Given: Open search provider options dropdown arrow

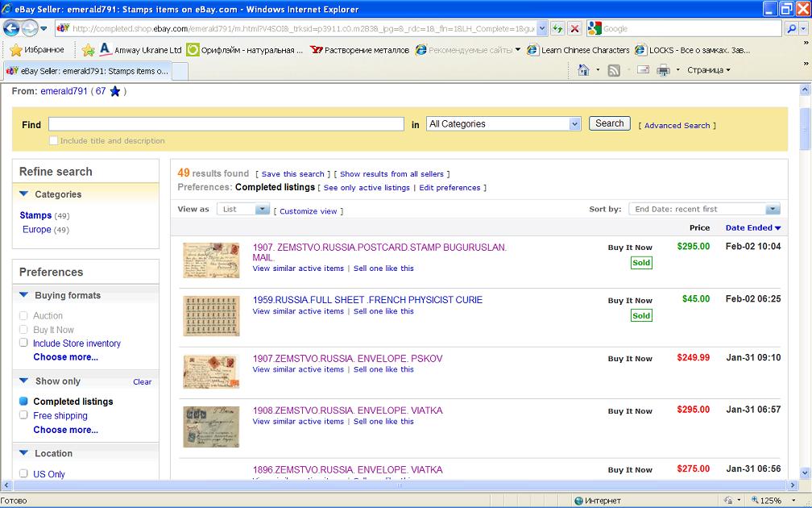Looking at the screenshot, I should 803,28.
